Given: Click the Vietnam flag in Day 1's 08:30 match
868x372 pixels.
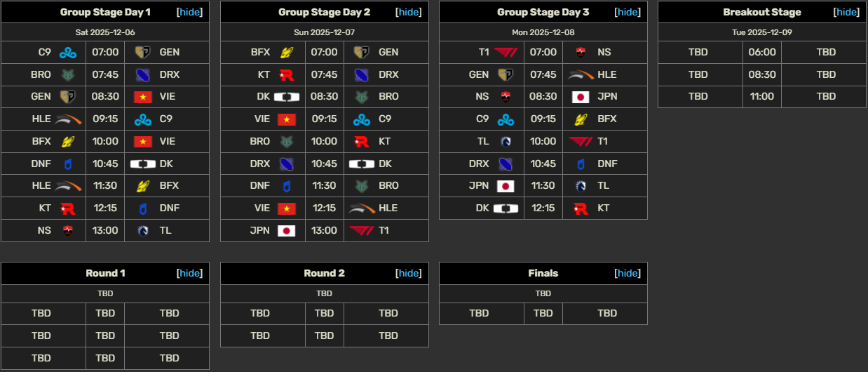Looking at the screenshot, I should [143, 97].
